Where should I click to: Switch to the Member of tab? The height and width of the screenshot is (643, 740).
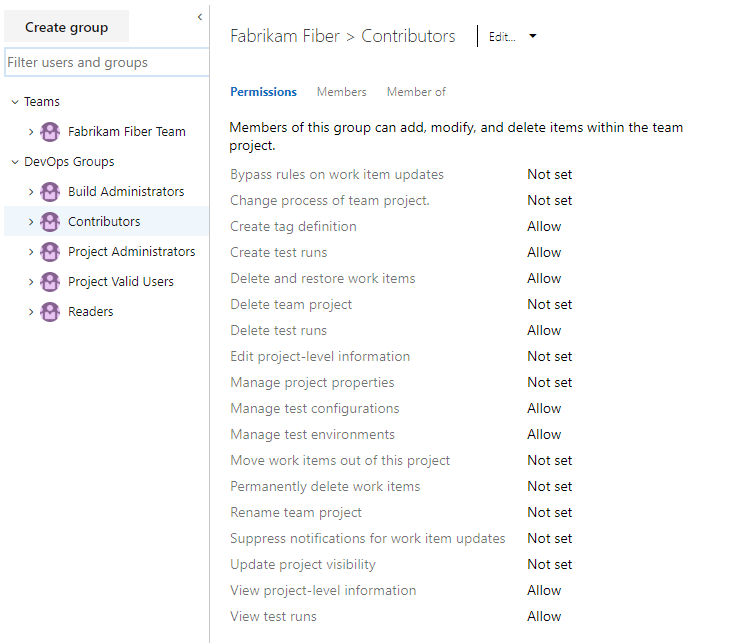(x=416, y=92)
